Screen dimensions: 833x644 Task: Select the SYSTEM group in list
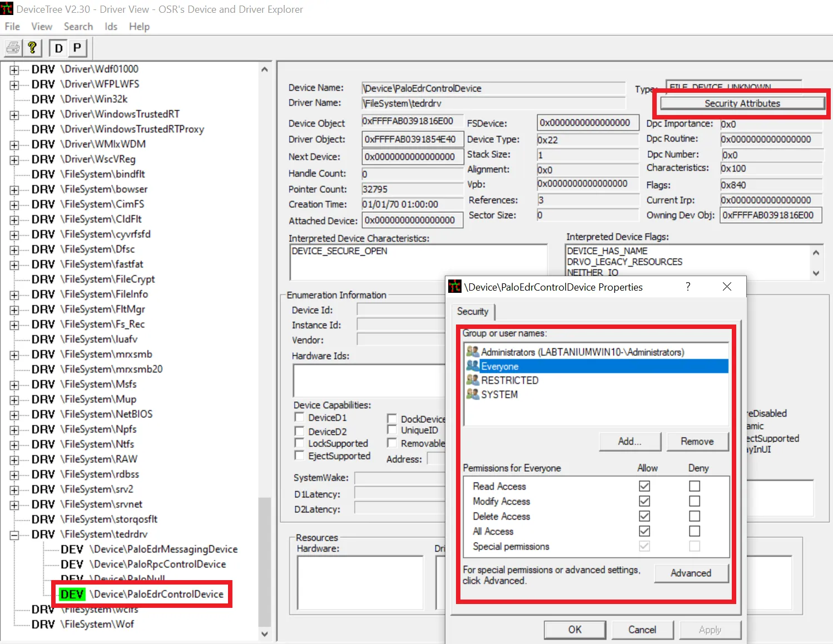click(499, 395)
